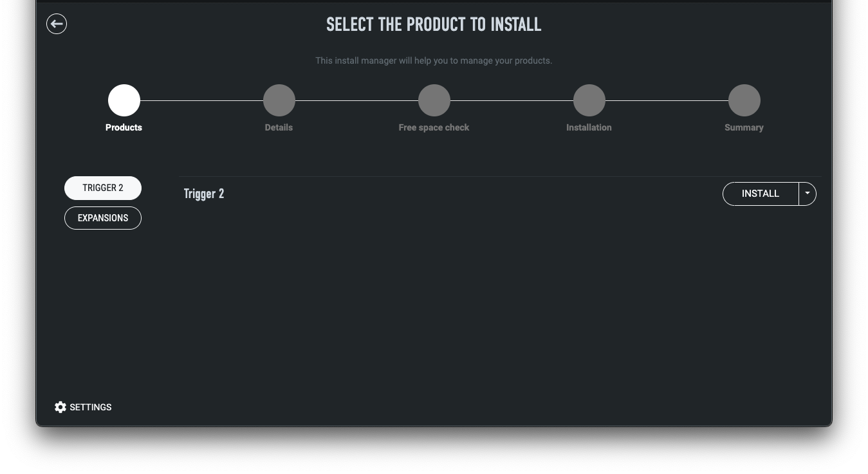
Task: Install the Trigger 2 product
Action: (761, 194)
